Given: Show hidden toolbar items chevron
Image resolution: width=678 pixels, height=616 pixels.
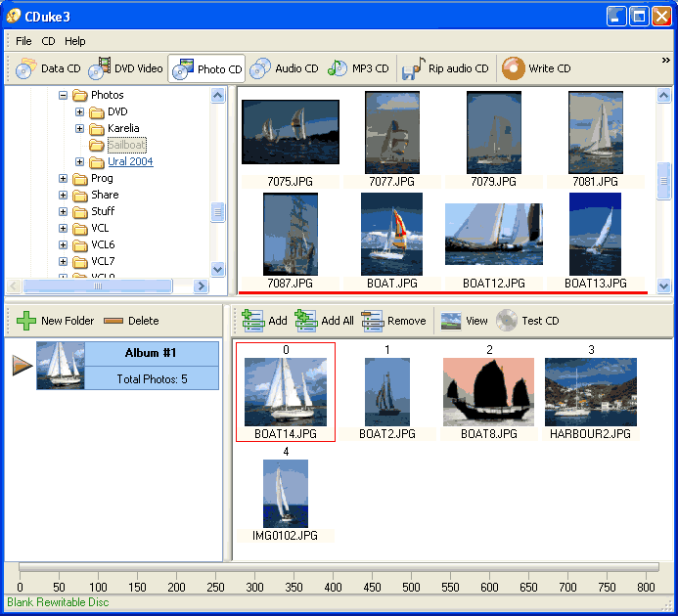Looking at the screenshot, I should tap(665, 60).
